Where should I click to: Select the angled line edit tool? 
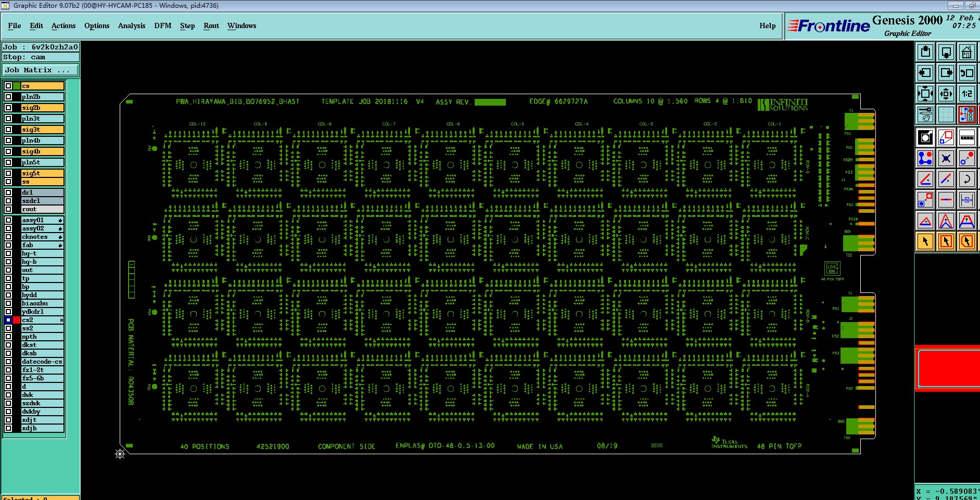tap(925, 179)
